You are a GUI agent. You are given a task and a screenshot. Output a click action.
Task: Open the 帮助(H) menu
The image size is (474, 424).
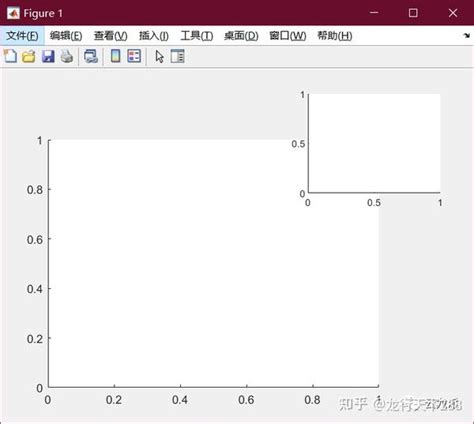pyautogui.click(x=335, y=36)
